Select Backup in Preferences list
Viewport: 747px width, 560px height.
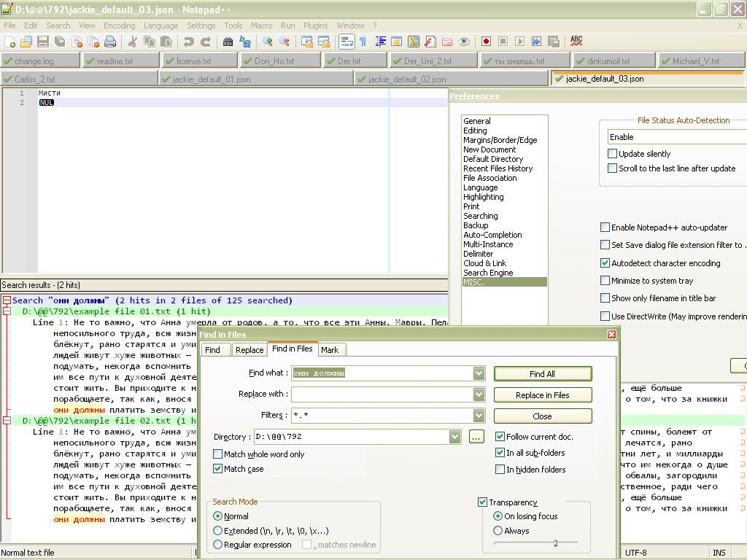tap(476, 225)
